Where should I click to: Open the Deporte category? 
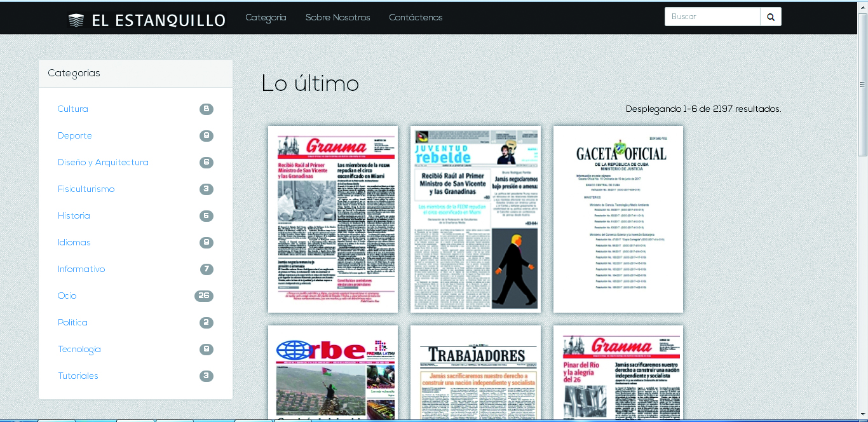tap(74, 135)
